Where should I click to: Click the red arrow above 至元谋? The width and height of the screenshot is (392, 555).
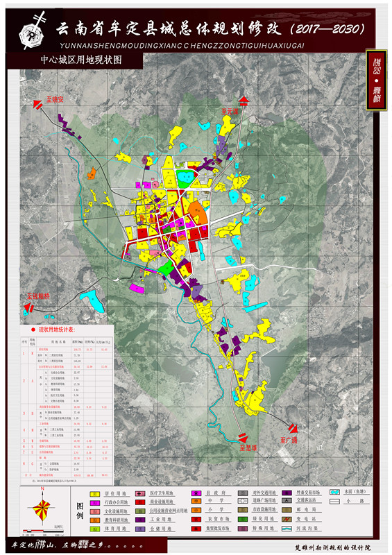[x=244, y=100]
